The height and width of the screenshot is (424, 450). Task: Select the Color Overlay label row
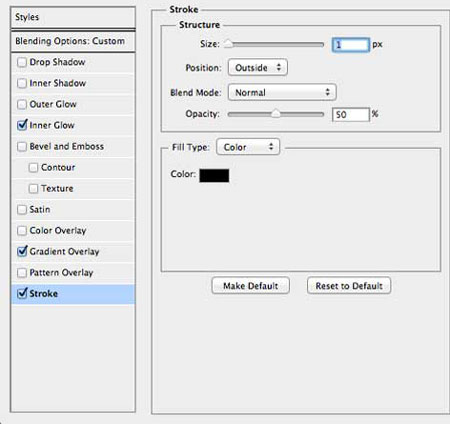point(73,230)
